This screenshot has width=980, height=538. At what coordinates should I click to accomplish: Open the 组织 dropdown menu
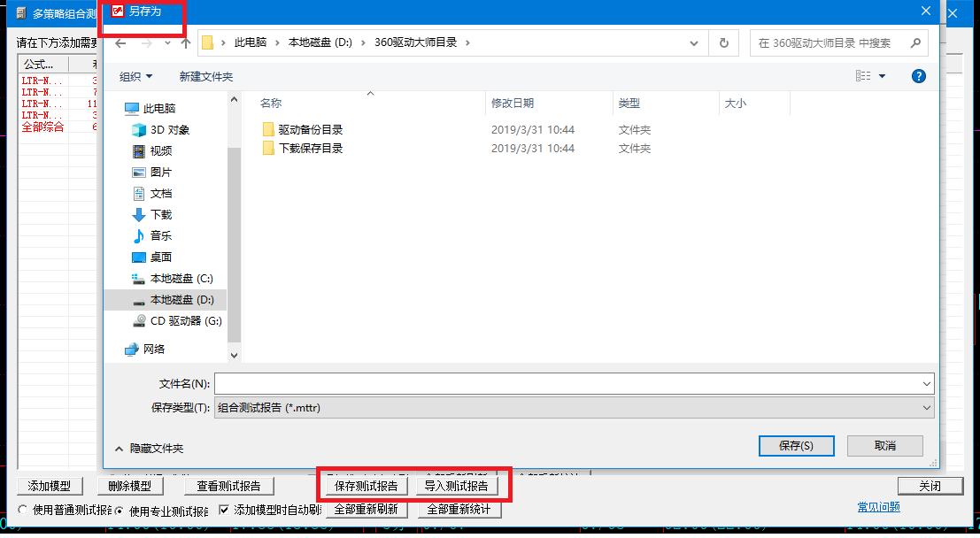pos(135,76)
